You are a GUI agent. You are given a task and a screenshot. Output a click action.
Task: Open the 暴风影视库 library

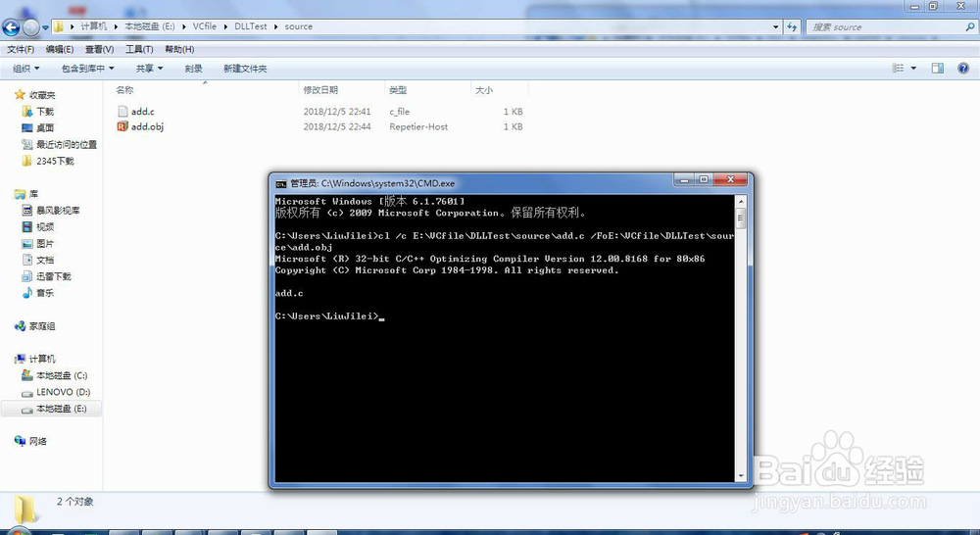58,210
